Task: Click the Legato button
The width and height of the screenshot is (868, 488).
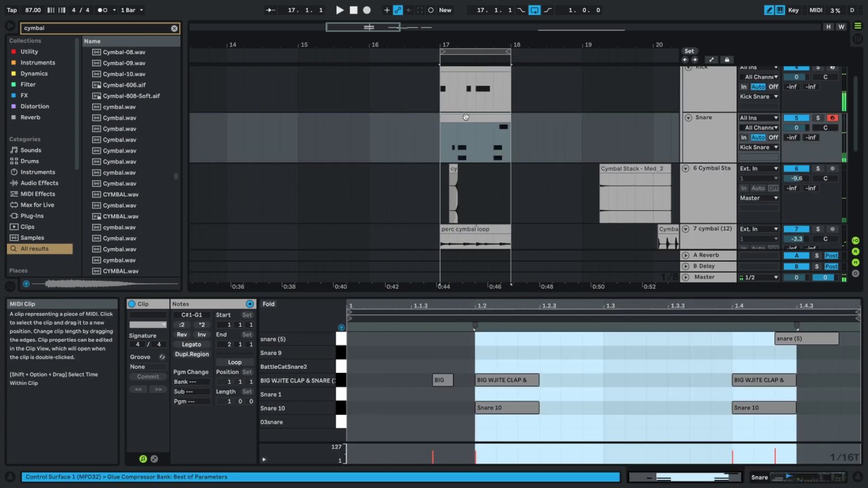Action: (191, 344)
